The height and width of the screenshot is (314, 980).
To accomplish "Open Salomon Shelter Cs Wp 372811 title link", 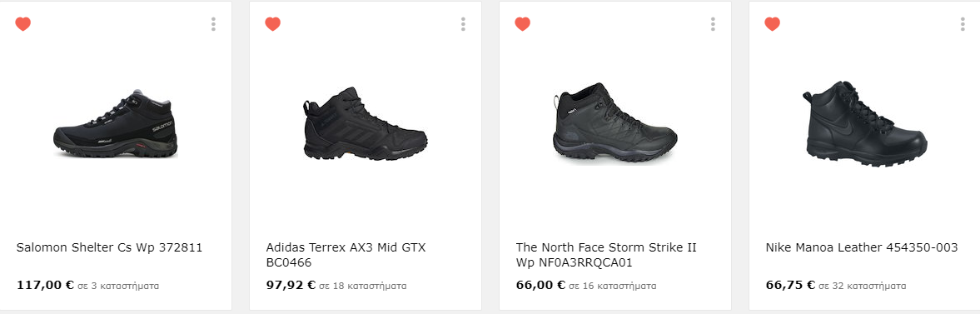I will (x=109, y=247).
